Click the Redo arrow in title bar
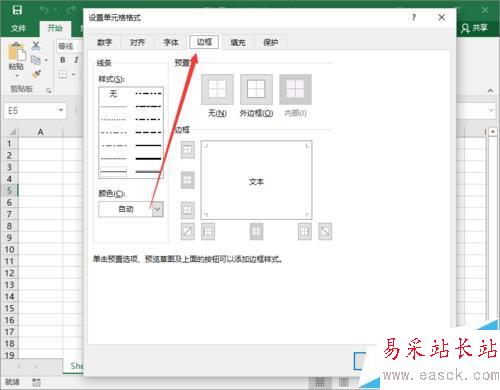This screenshot has height=390, width=500. (x=71, y=10)
